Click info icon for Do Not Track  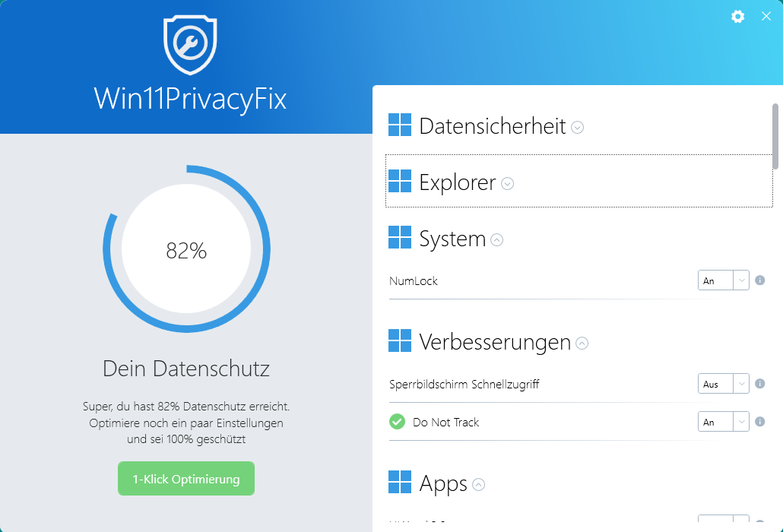tap(759, 422)
